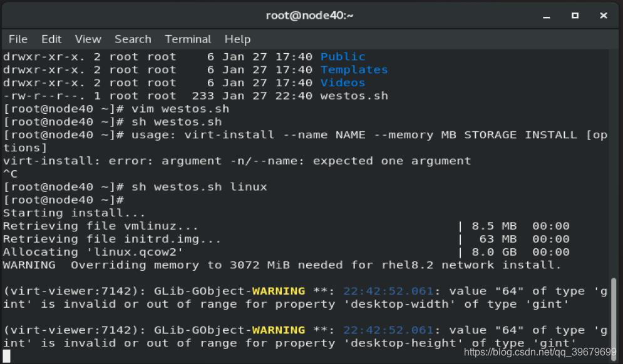Open the File menu

(18, 39)
